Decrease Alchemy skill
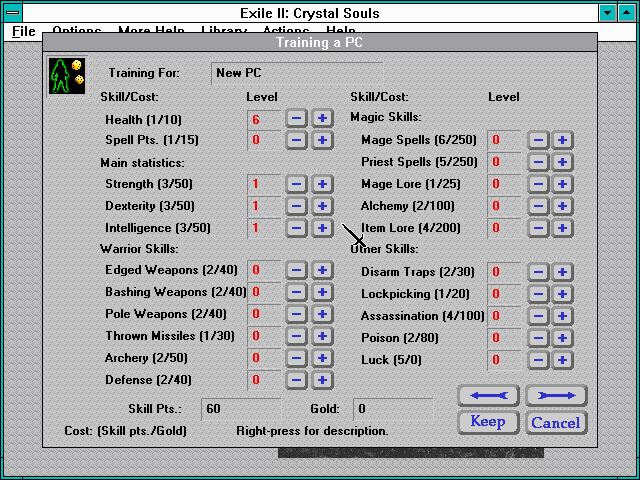This screenshot has height=480, width=640. coord(538,206)
